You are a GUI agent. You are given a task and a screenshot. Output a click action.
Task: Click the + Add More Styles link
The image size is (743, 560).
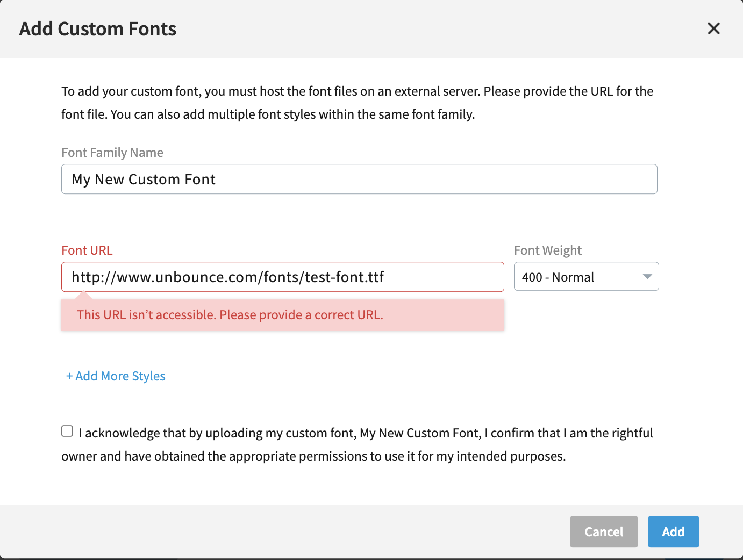point(116,376)
